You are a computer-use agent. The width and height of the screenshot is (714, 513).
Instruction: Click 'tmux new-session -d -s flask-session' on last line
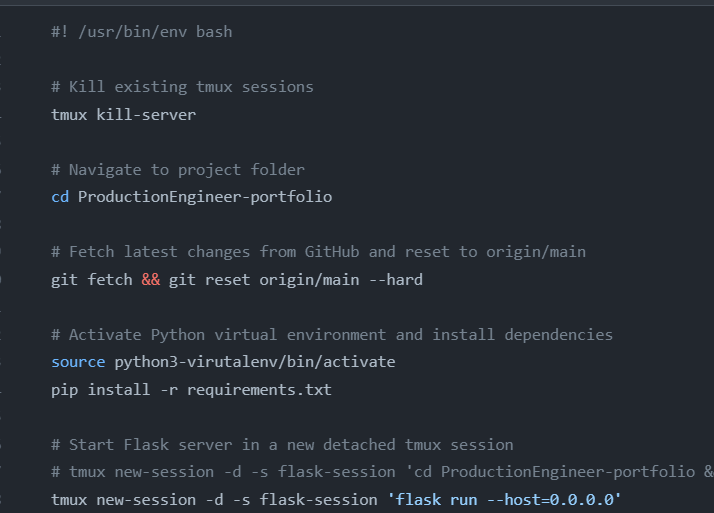click(214, 500)
